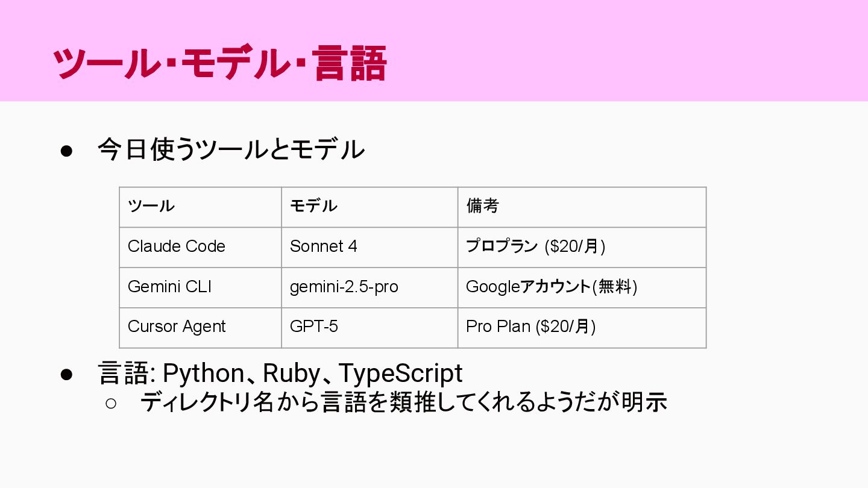Click the word TypeScript in languages line

point(400,374)
